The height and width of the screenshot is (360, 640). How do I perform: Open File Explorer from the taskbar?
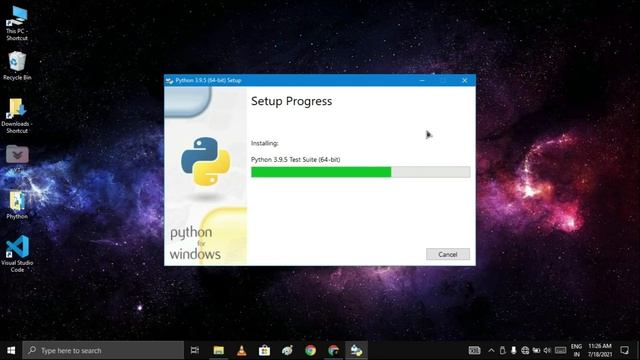219,351
